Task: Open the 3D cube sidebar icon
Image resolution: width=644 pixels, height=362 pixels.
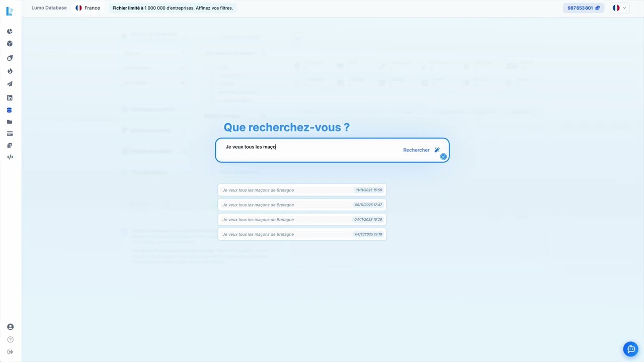Action: tap(10, 44)
